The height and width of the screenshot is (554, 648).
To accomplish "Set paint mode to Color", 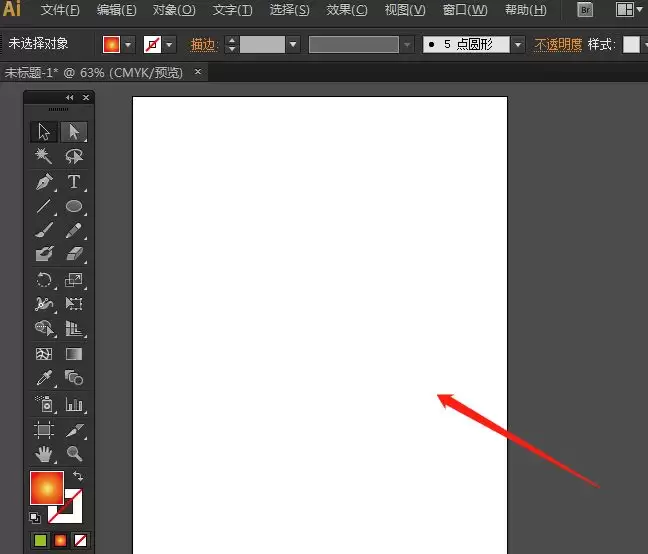I will (x=40, y=540).
